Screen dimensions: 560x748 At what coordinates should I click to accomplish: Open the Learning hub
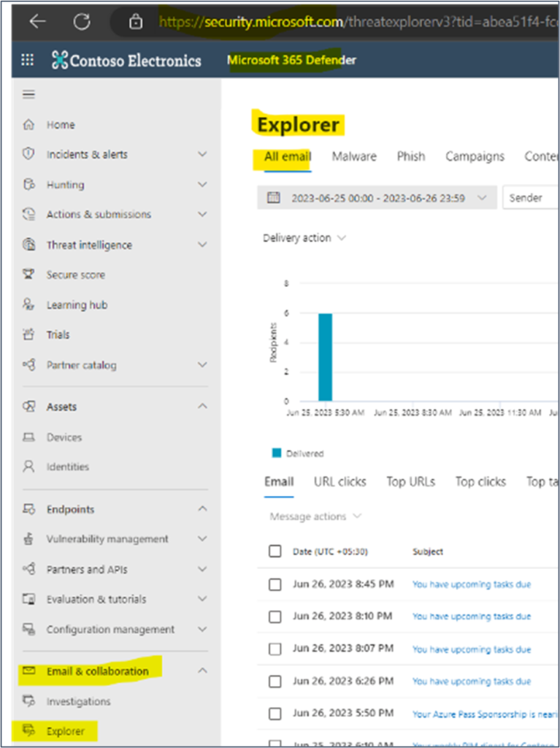[75, 305]
